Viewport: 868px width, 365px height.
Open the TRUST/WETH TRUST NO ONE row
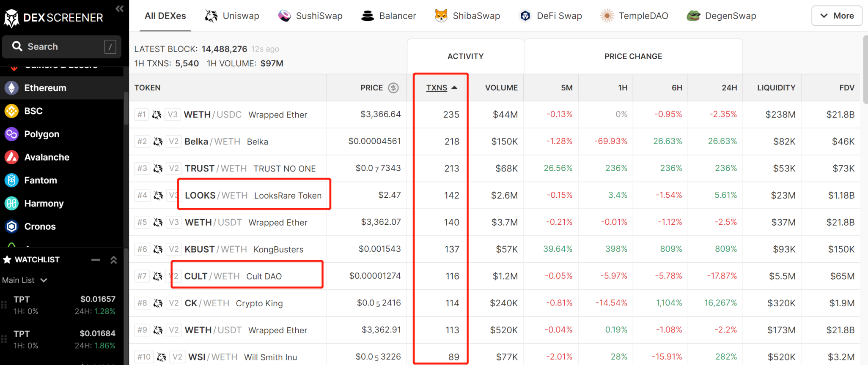pyautogui.click(x=494, y=169)
